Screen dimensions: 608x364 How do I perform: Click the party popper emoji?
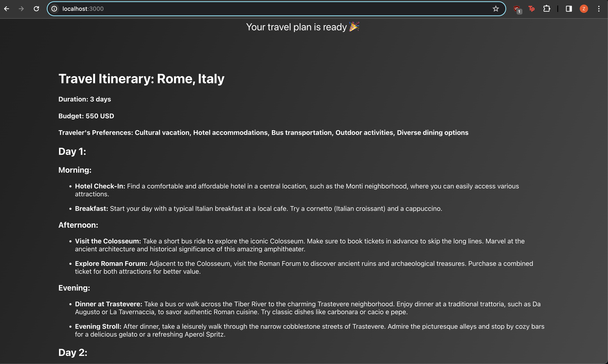pyautogui.click(x=354, y=27)
